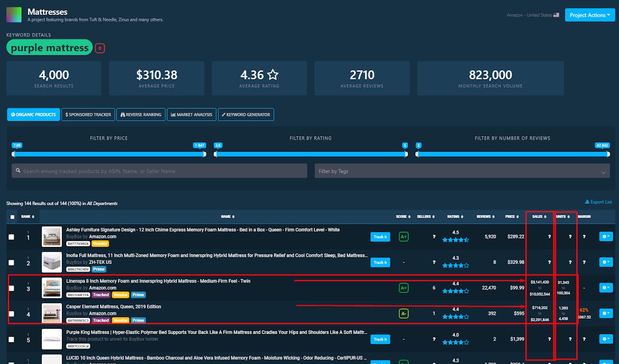Viewport: 619px width, 364px height.
Task: Click the Prime tag on Casper Element
Action: [138, 320]
